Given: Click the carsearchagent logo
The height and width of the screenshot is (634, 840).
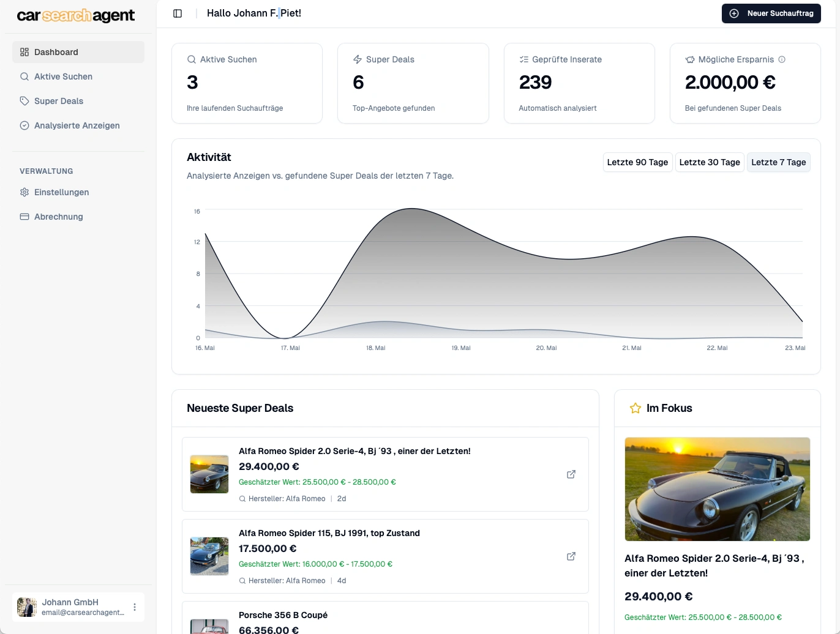Looking at the screenshot, I should tap(76, 15).
